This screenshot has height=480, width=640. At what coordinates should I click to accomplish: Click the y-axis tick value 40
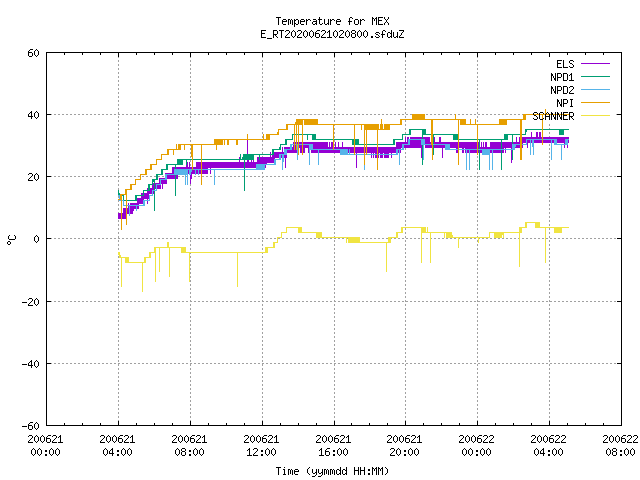coord(33,115)
